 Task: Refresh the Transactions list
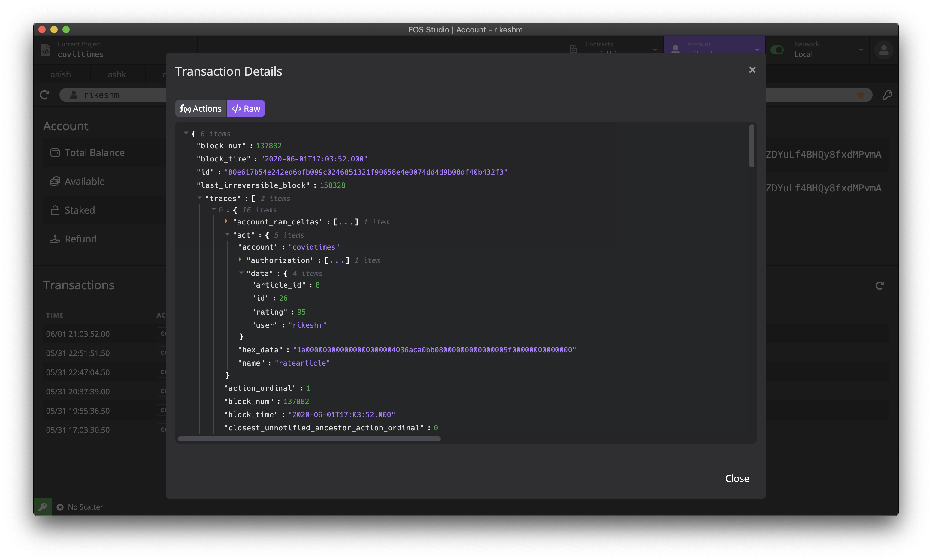coord(879,286)
